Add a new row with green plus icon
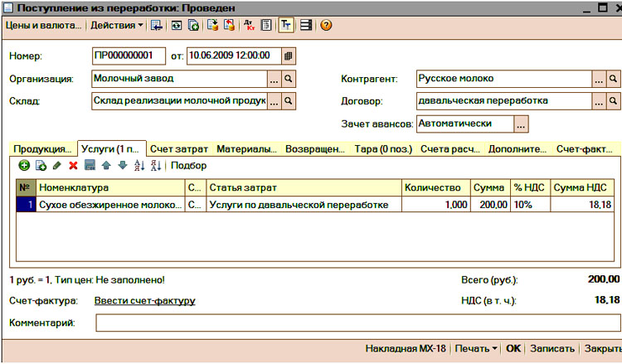The image size is (622, 364). (24, 165)
